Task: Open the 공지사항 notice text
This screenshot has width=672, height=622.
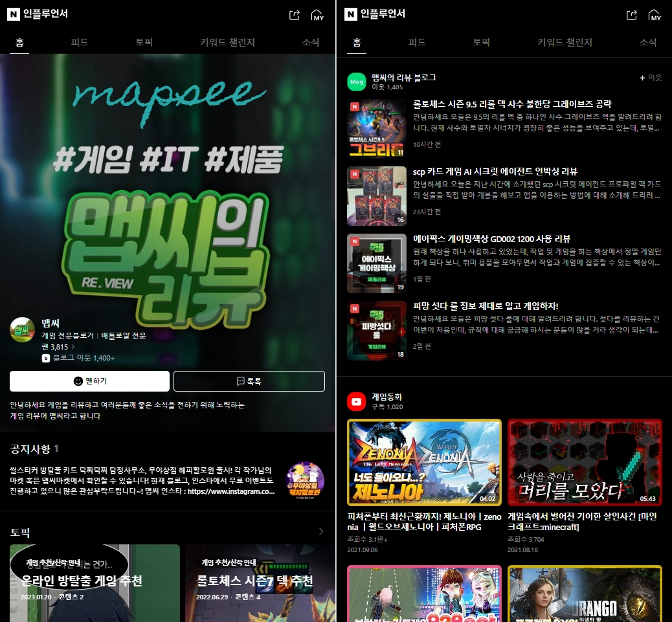Action: tap(142, 481)
